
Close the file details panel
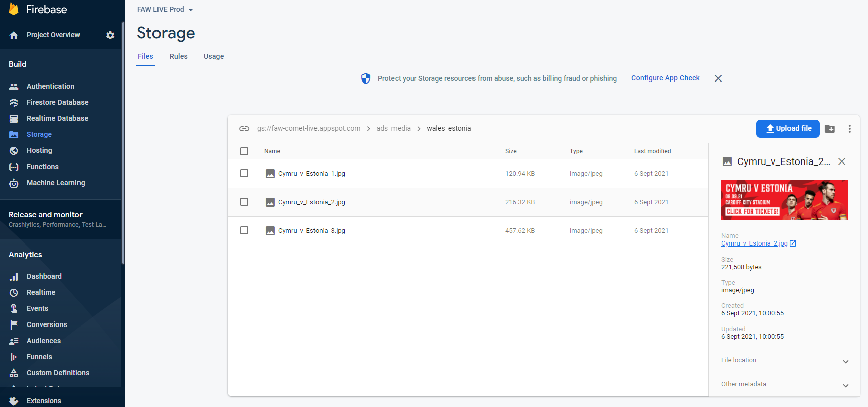click(x=842, y=161)
